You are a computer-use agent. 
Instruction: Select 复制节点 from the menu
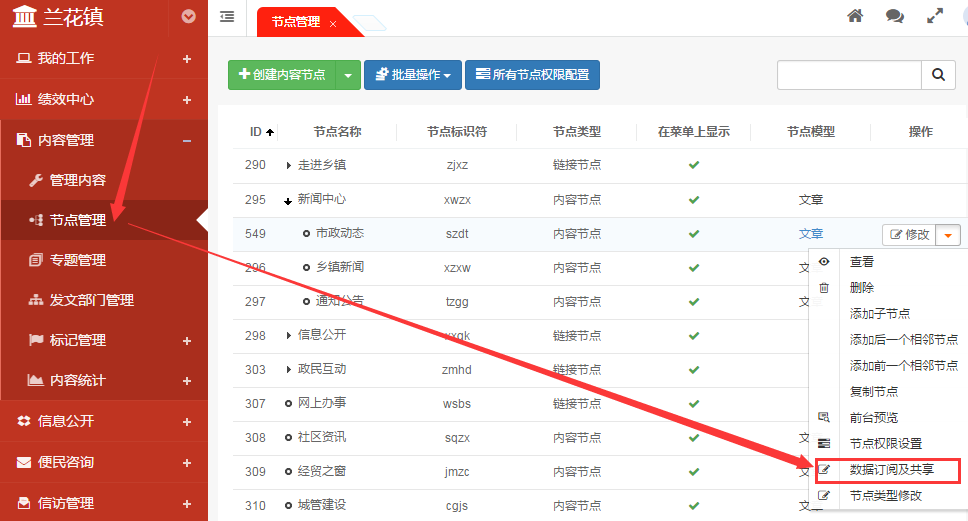point(874,391)
